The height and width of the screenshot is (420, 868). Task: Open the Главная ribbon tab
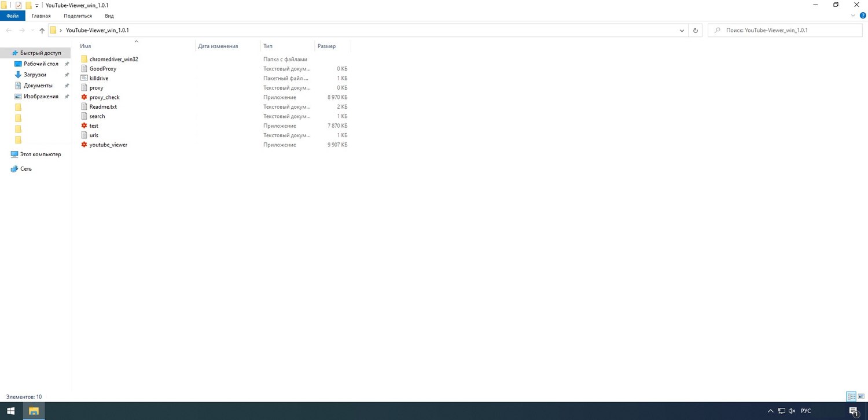(x=41, y=16)
